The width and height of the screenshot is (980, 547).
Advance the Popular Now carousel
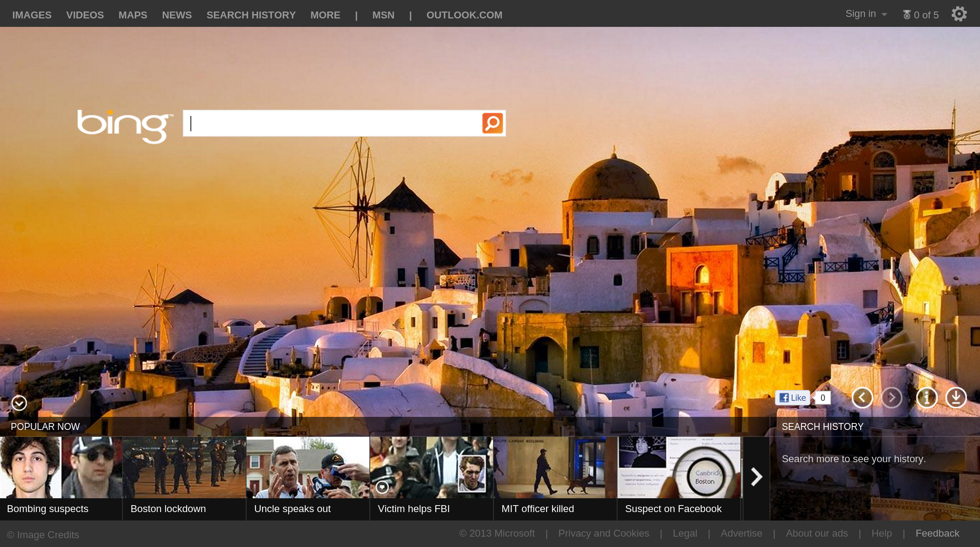click(x=756, y=477)
